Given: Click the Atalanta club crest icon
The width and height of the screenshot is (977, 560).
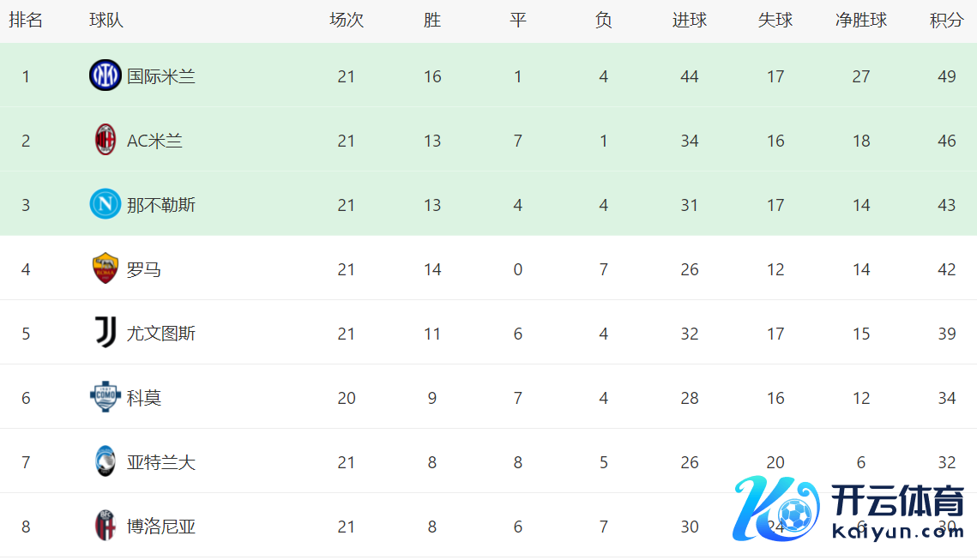Looking at the screenshot, I should [105, 461].
